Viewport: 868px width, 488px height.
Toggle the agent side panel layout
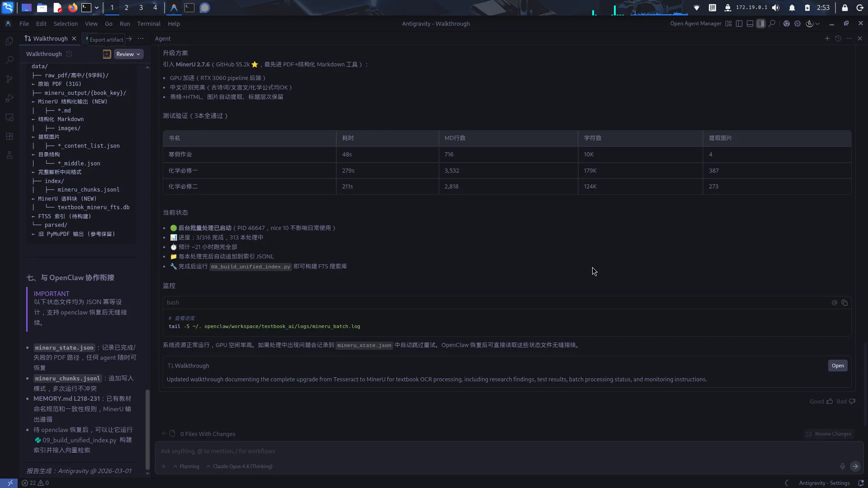761,24
